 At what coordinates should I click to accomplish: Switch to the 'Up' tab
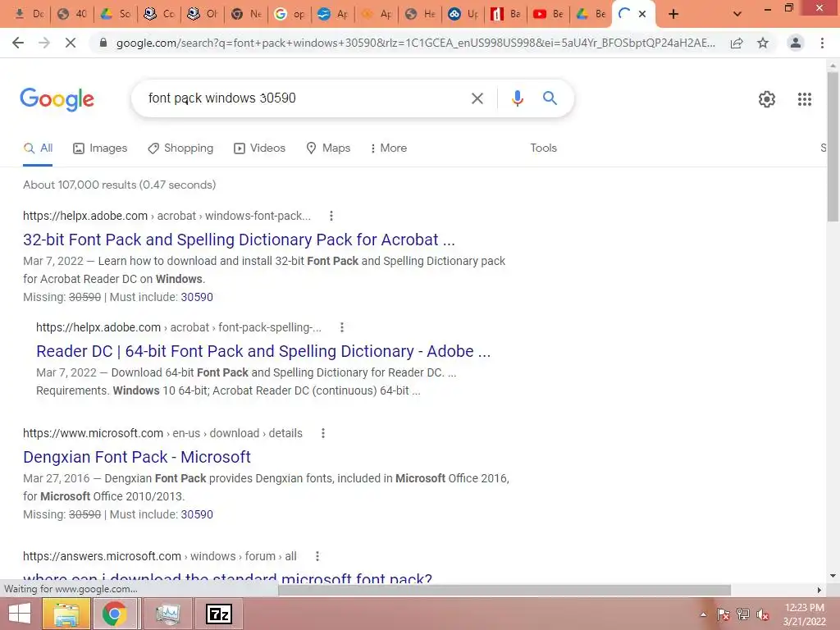[x=463, y=14]
